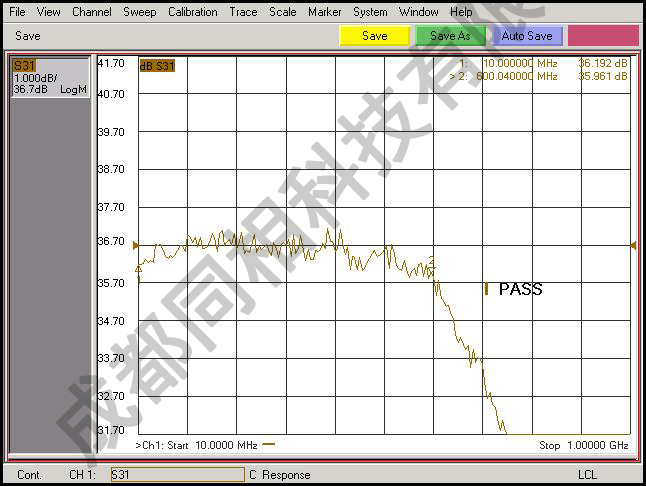Open the Channel menu
This screenshot has height=486, width=646.
click(x=92, y=12)
